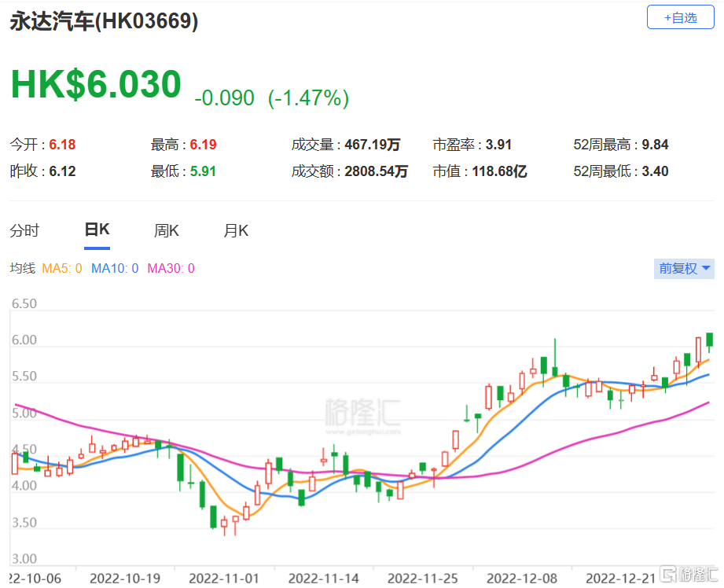This screenshot has height=588, width=724.
Task: Click the 52周最高 value 9.84
Action: (x=655, y=145)
